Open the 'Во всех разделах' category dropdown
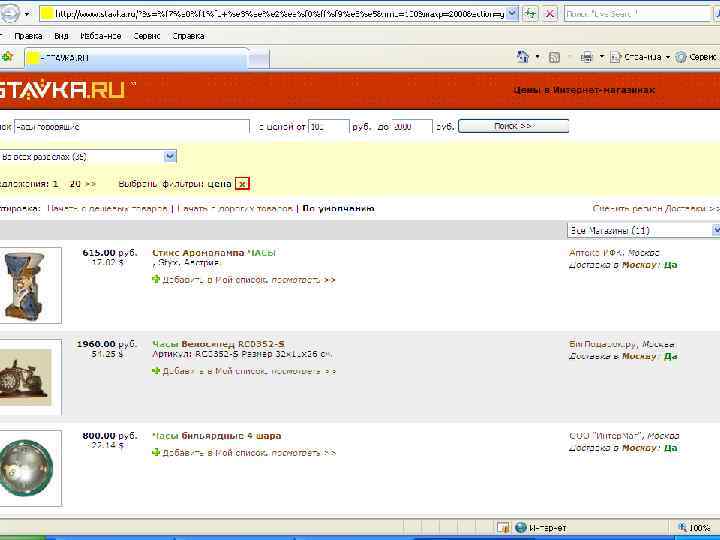The width and height of the screenshot is (720, 540). pos(88,157)
